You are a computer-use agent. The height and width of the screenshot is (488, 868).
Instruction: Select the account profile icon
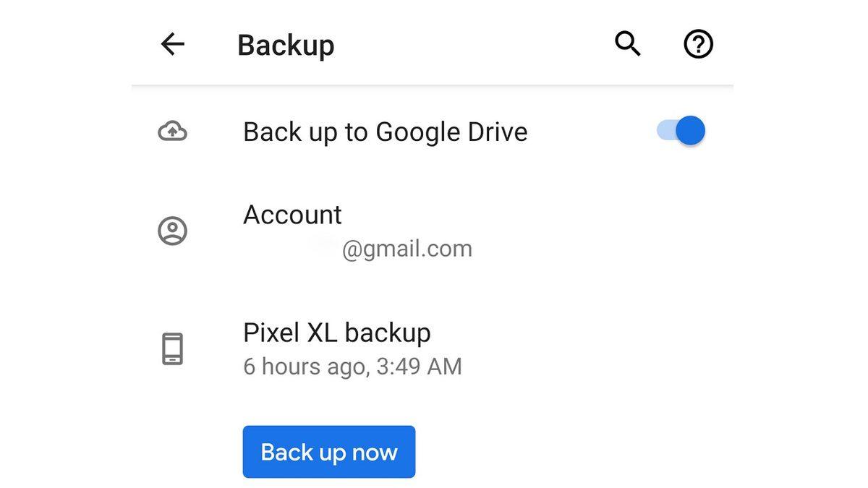172,230
